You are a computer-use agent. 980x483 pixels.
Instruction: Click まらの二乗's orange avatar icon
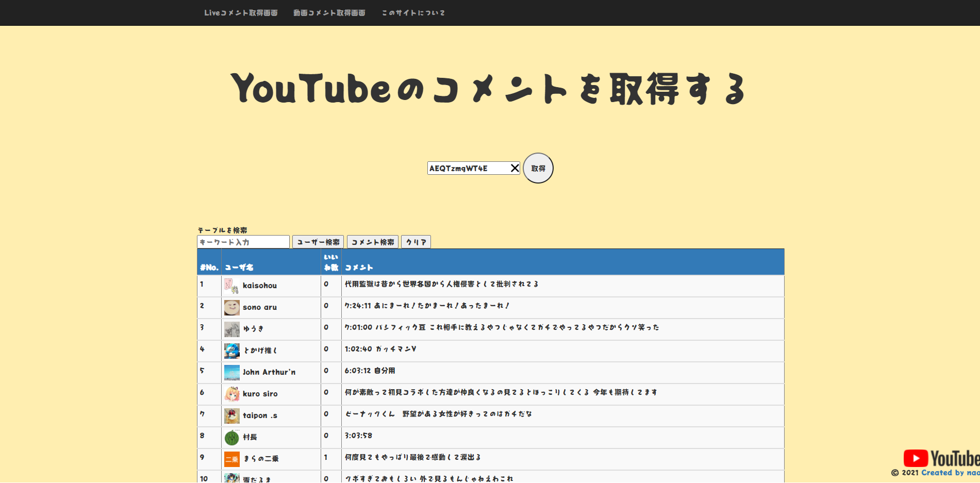pos(231,458)
